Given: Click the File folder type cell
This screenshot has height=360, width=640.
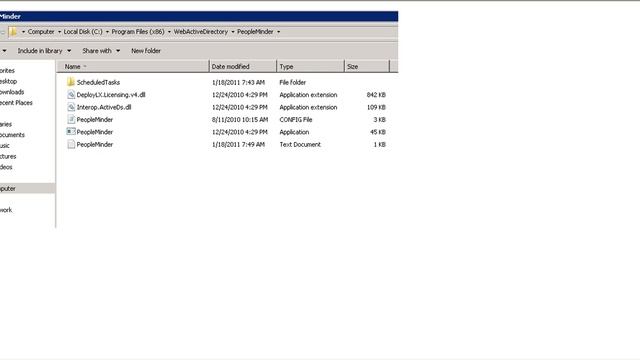Looking at the screenshot, I should 293,82.
